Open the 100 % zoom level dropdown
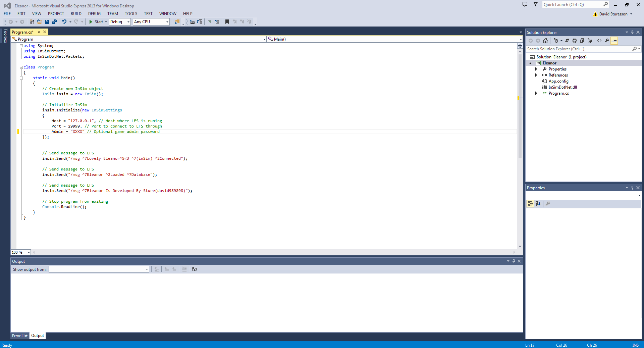Screen dimensions: 644x348 [29, 252]
